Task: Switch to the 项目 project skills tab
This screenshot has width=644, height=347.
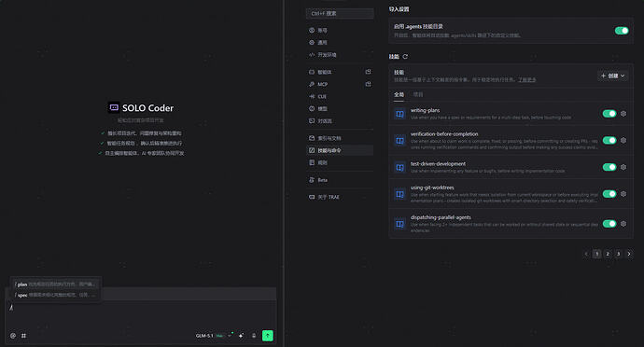Action: point(418,94)
